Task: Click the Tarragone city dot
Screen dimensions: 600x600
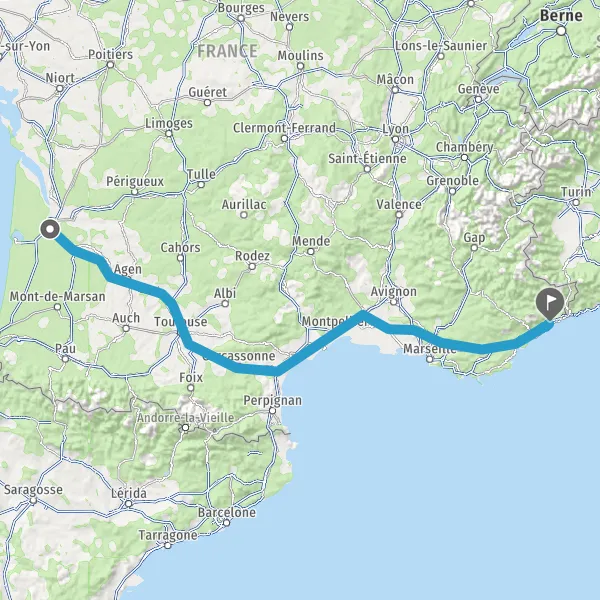Action: coord(168,546)
